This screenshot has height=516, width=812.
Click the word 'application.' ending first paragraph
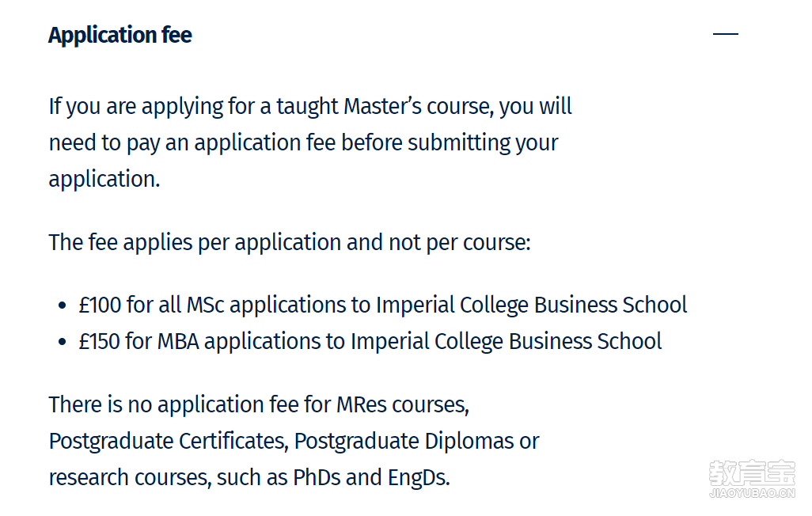(x=104, y=179)
